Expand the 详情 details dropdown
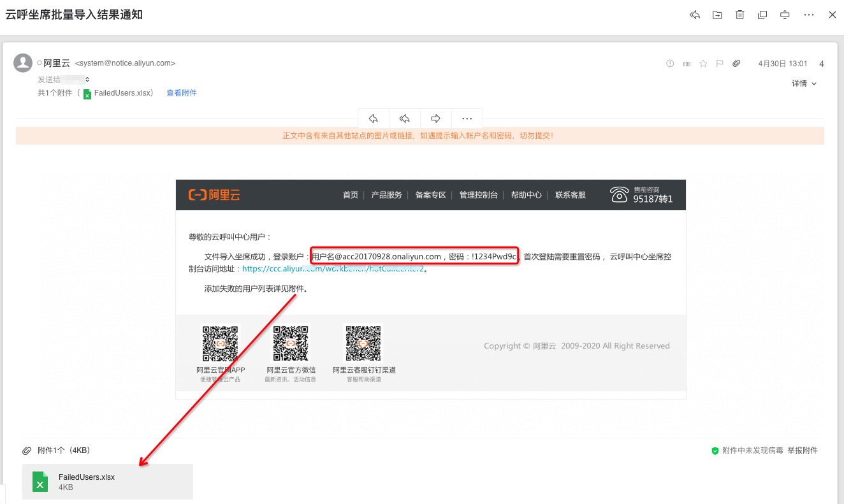Viewport: 844px width, 504px height. pyautogui.click(x=804, y=83)
